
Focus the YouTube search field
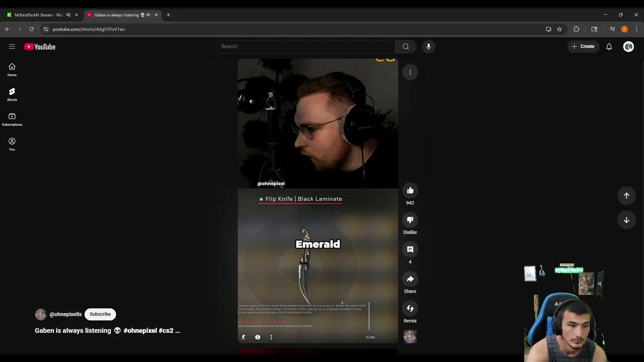(x=305, y=46)
